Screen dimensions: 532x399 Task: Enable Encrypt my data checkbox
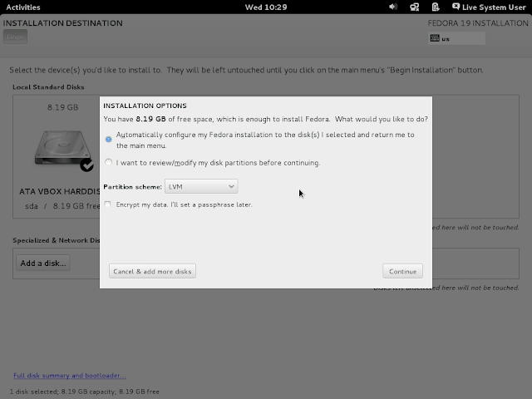[x=108, y=204]
